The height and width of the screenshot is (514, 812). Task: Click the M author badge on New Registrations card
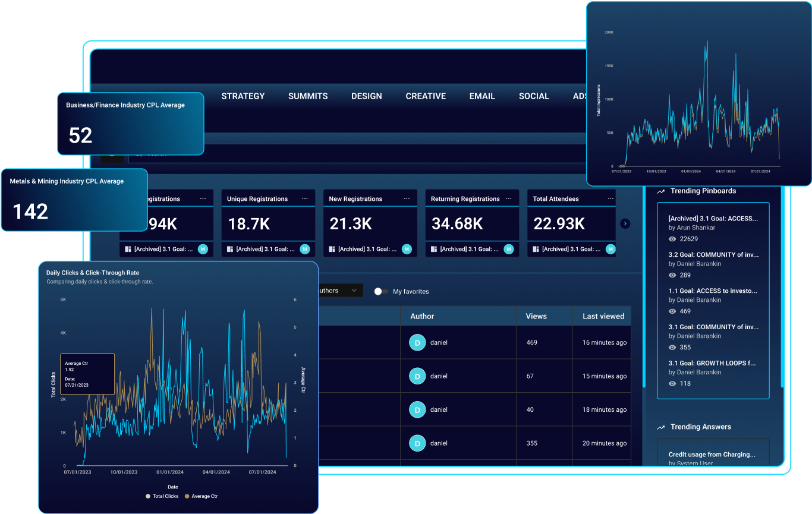coord(406,249)
